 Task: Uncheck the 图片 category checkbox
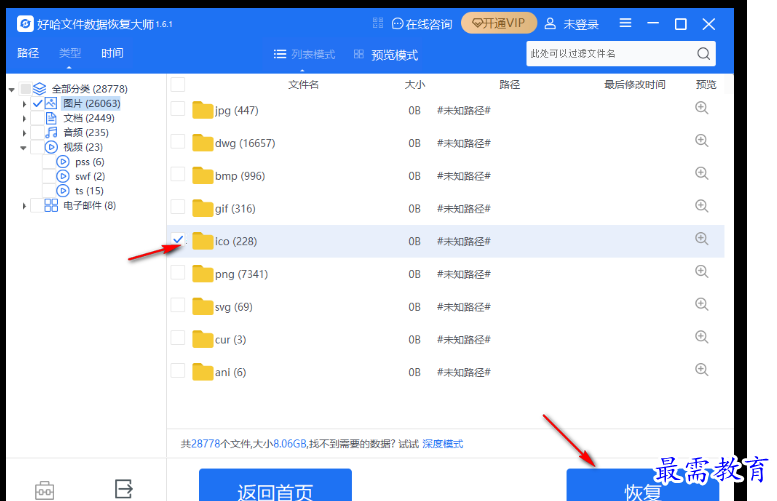point(37,103)
